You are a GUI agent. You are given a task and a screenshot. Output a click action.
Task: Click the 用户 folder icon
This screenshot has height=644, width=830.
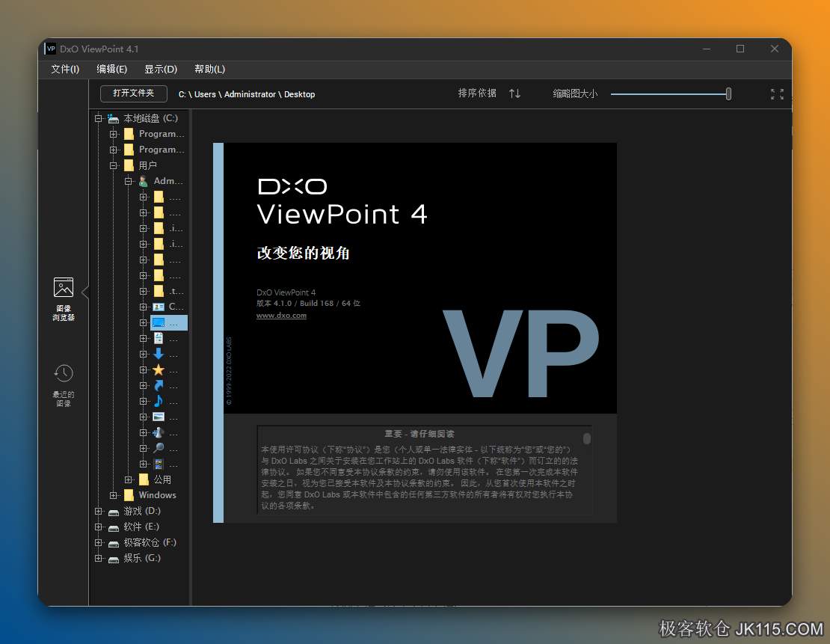[129, 166]
